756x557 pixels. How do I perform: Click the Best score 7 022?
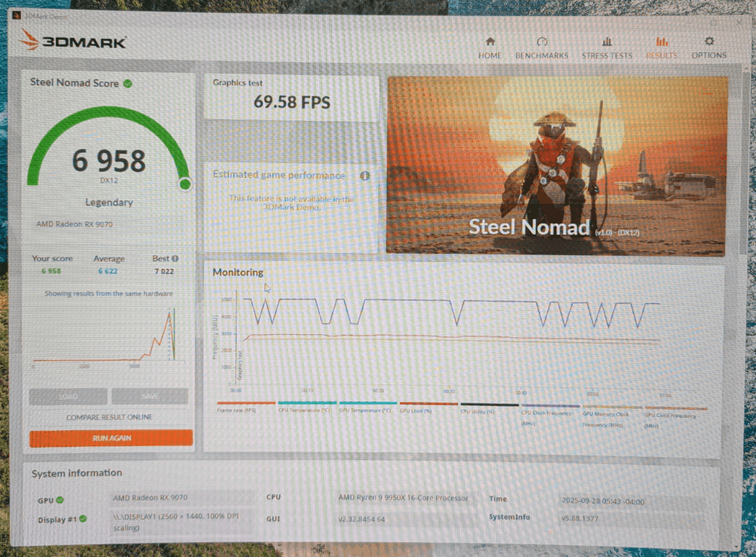tap(164, 271)
